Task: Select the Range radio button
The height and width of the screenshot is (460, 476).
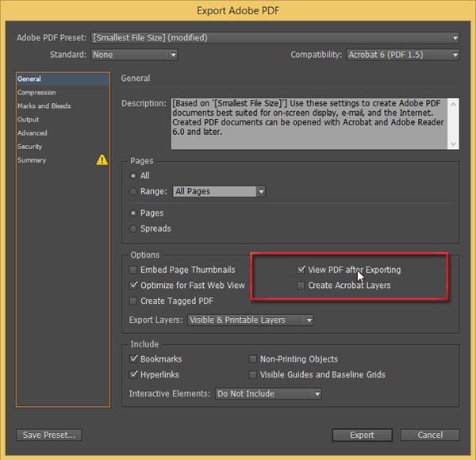Action: [x=133, y=191]
